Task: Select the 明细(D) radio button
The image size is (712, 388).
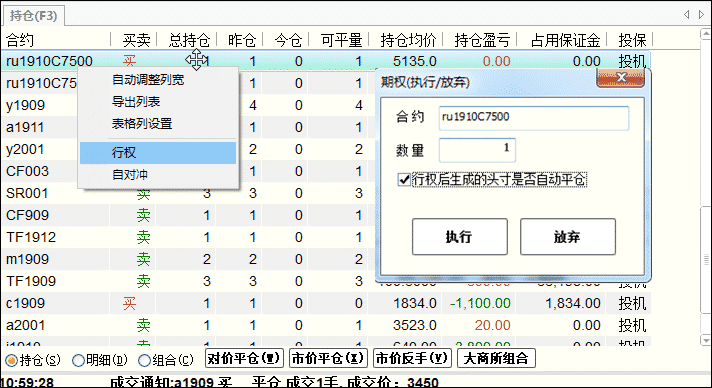Action: click(78, 361)
